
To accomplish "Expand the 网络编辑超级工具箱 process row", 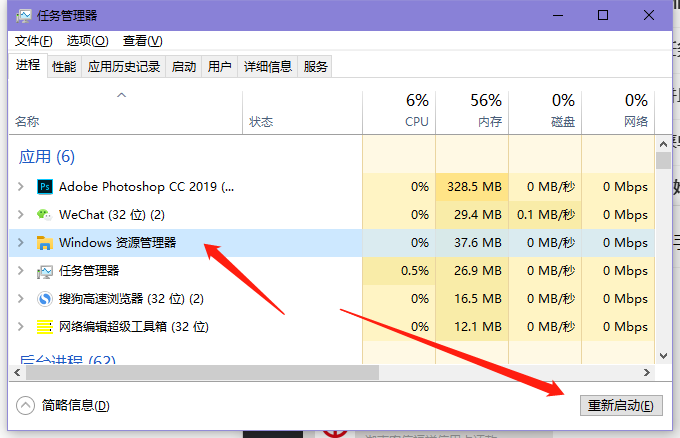I will pyautogui.click(x=20, y=327).
